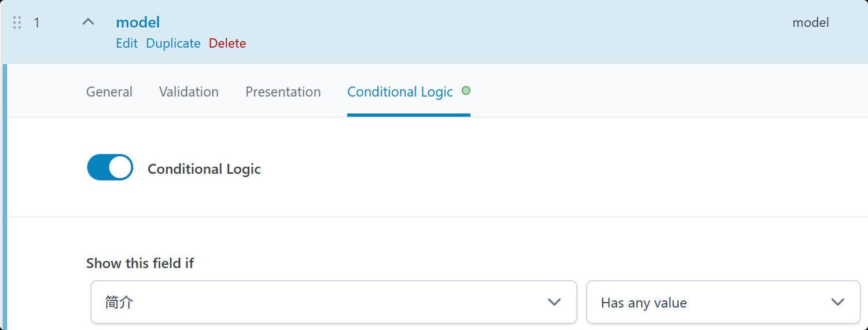The width and height of the screenshot is (868, 330).
Task: Click the bold model field title
Action: click(x=138, y=23)
